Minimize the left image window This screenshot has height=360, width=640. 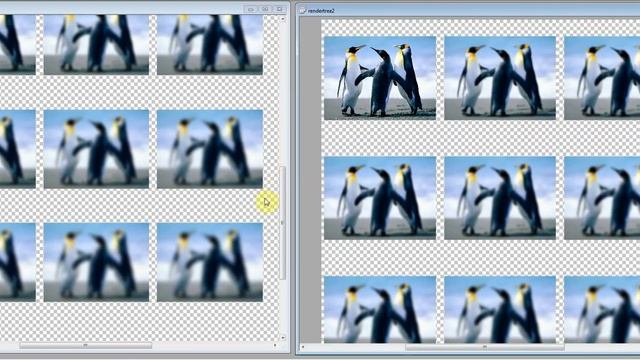(x=251, y=9)
